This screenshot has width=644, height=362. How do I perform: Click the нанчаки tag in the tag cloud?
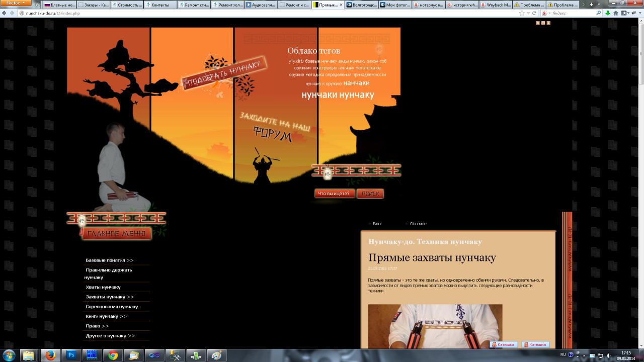click(356, 83)
